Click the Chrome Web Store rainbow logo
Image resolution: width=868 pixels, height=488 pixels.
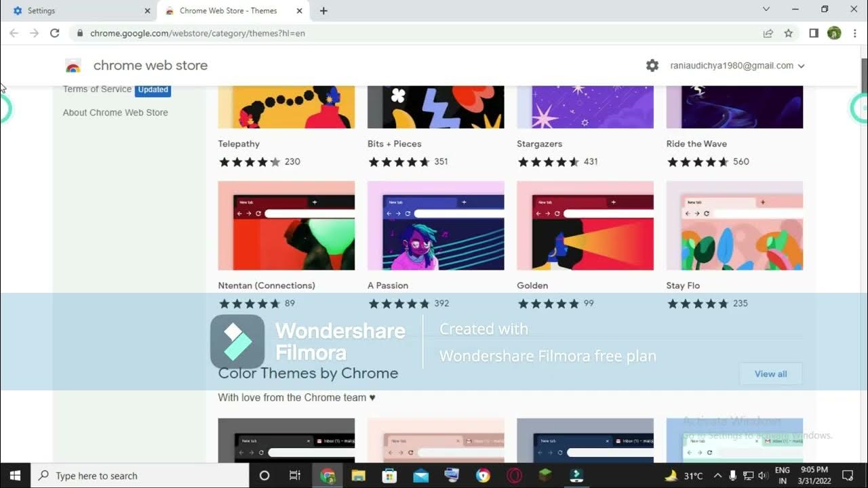click(x=73, y=66)
